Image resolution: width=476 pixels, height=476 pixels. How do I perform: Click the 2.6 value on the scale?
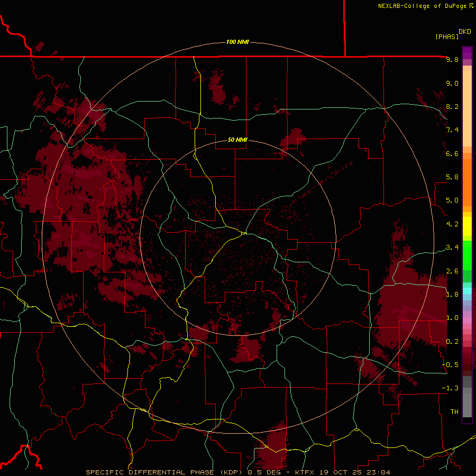coord(452,271)
